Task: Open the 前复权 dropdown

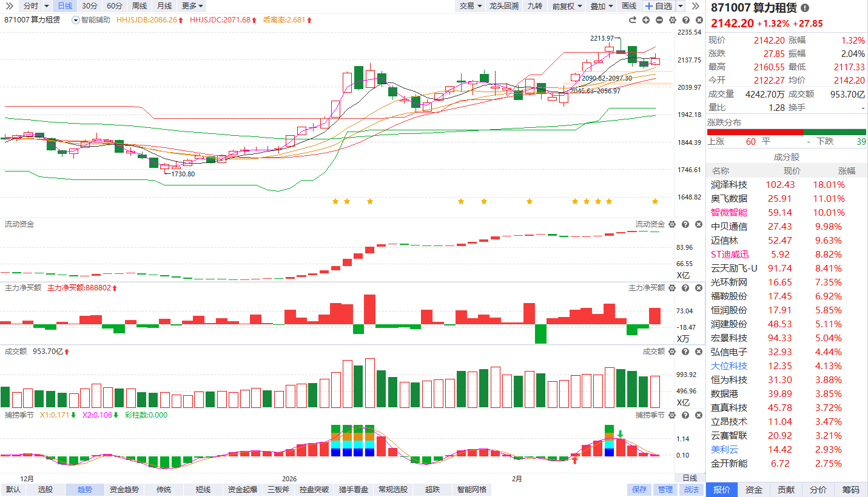Action: point(566,6)
